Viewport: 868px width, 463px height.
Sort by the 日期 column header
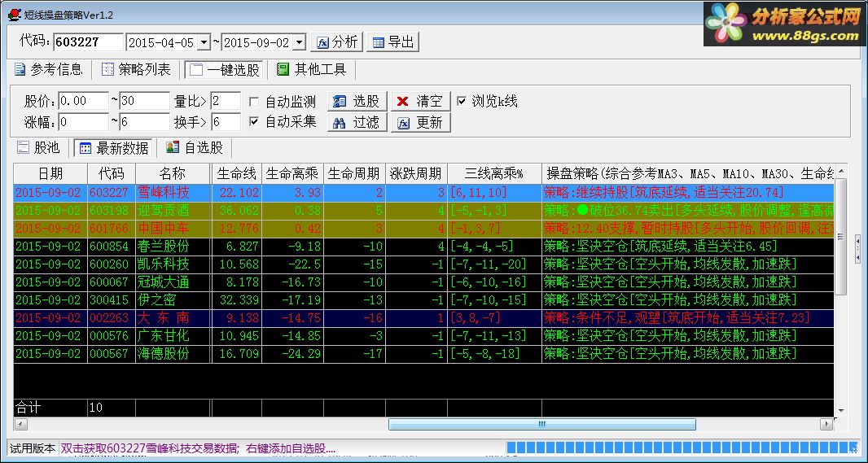coord(50,173)
